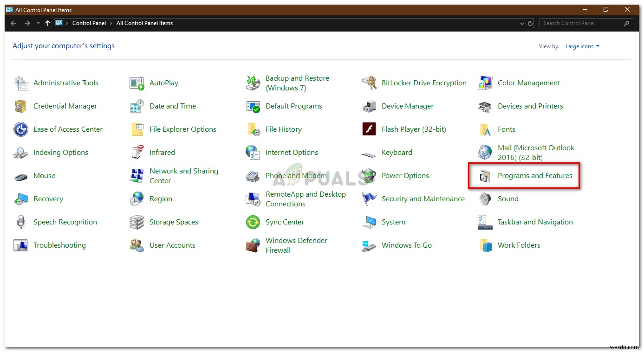Open the Security and Maintenance flag icon
Viewport: 644px width, 352px height.
(x=369, y=199)
